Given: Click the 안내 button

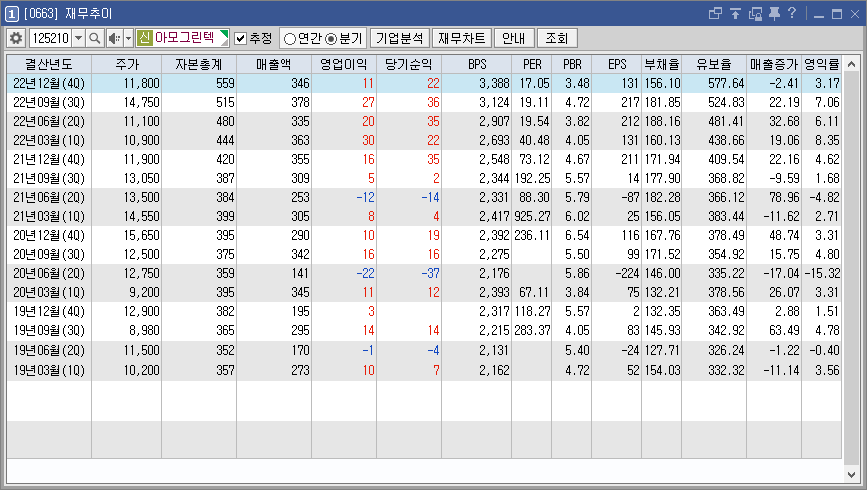Looking at the screenshot, I should click(514, 38).
